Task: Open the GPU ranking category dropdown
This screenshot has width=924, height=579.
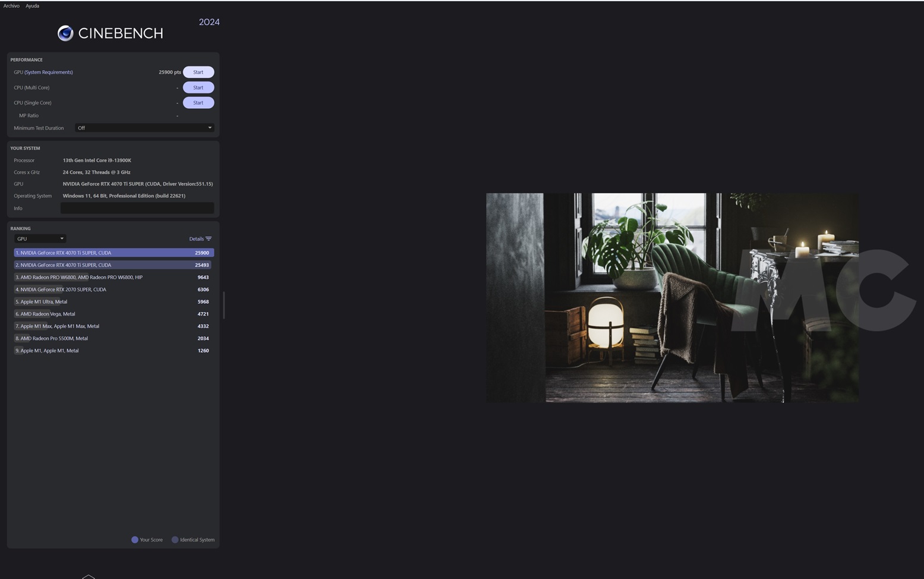Action: (x=40, y=239)
